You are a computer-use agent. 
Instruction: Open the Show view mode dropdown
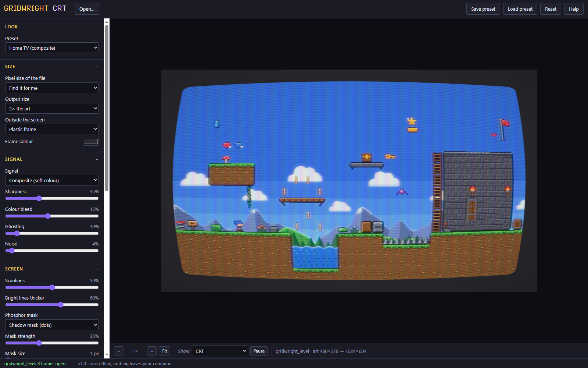220,351
